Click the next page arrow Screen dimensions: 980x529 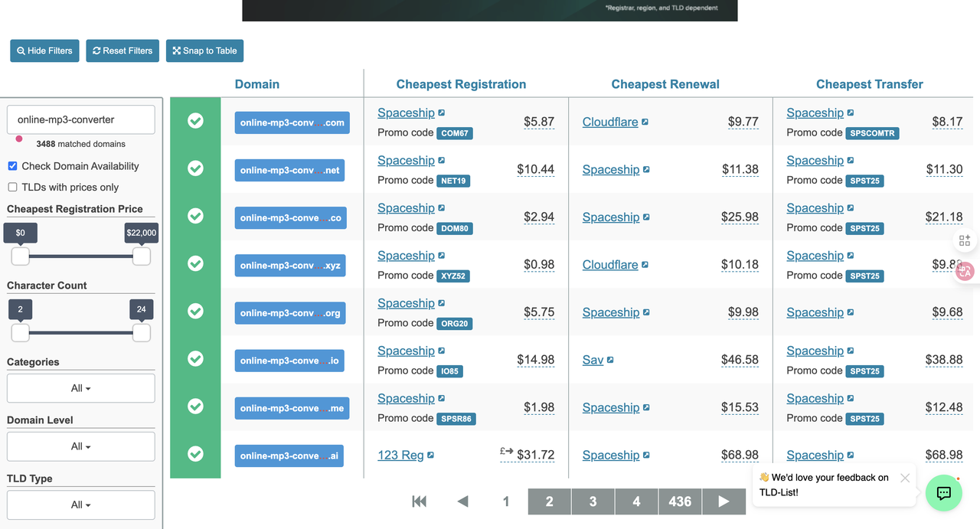[x=724, y=501]
